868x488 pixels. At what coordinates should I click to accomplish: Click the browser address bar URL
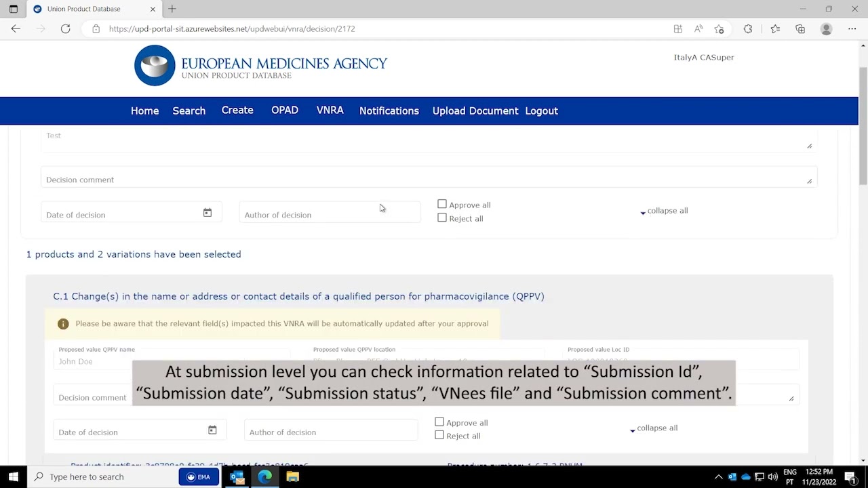[x=232, y=28]
